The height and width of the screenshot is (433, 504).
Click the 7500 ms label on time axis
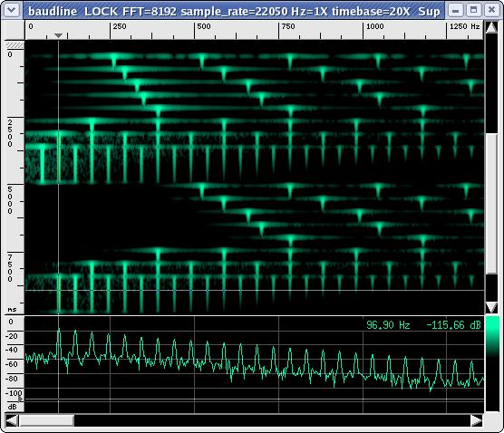click(x=10, y=268)
